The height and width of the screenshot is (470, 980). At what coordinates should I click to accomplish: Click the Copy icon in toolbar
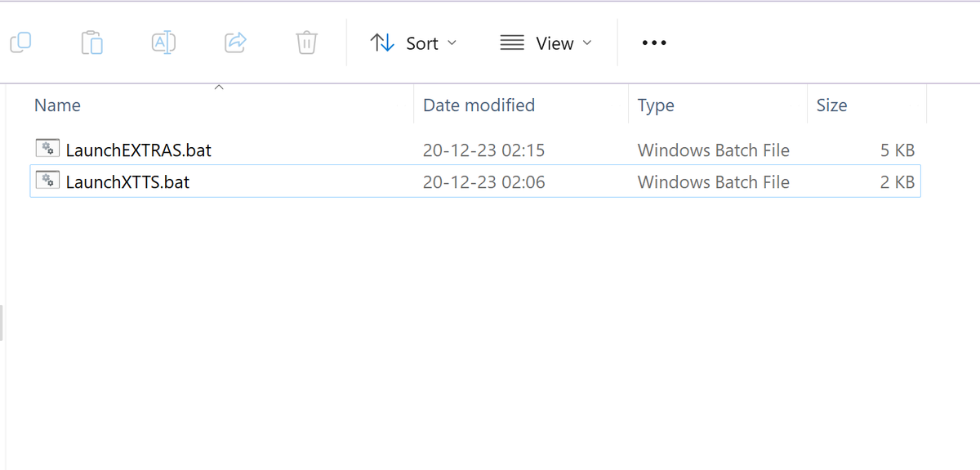20,43
